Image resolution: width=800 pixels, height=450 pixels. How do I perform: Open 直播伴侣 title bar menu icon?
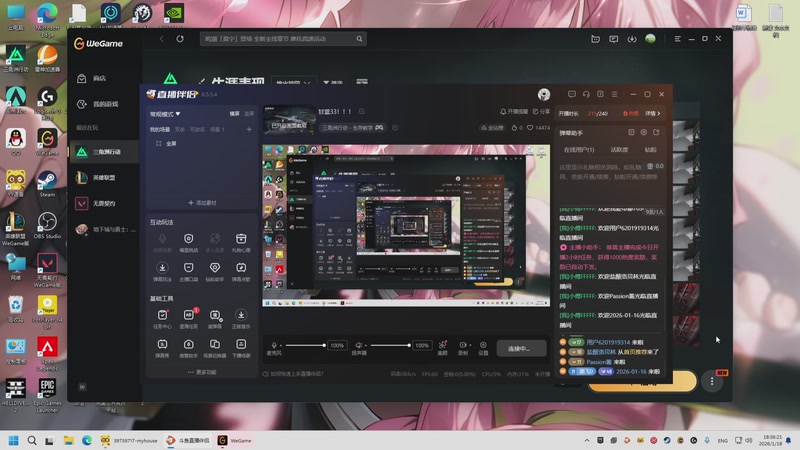coord(615,94)
